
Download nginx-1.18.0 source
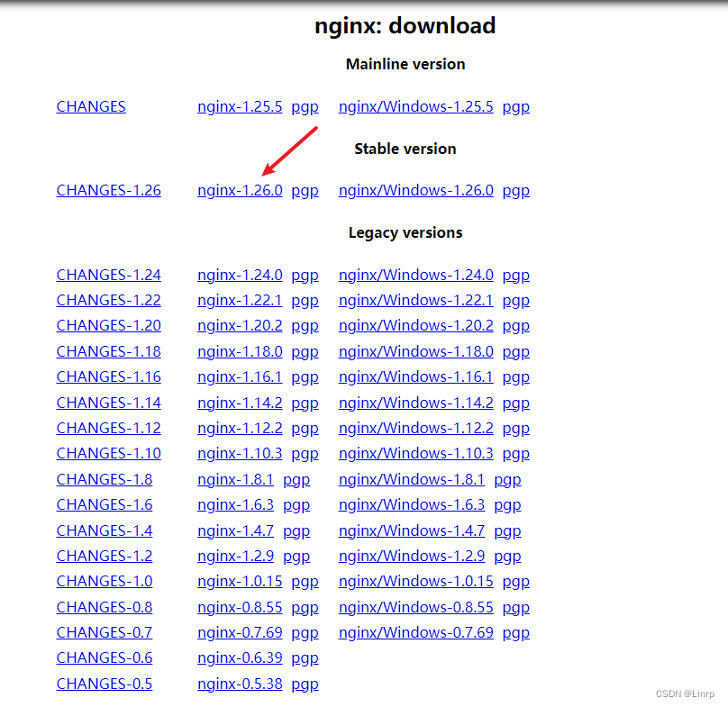(240, 351)
